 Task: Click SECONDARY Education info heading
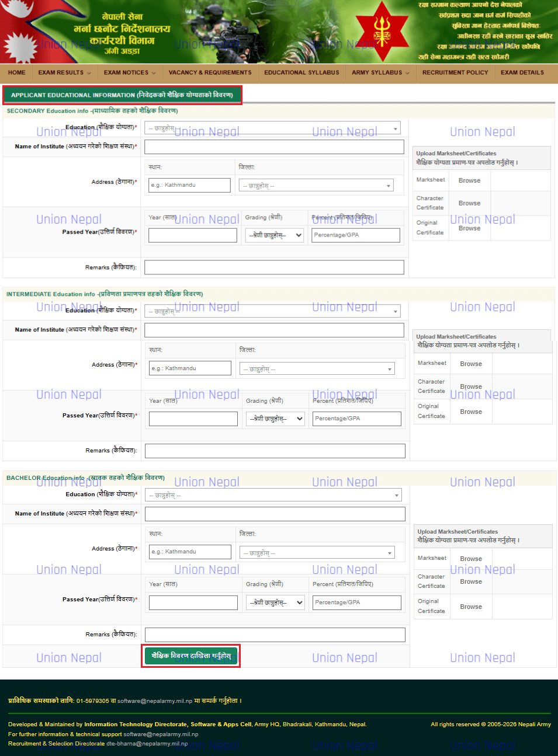pyautogui.click(x=92, y=110)
